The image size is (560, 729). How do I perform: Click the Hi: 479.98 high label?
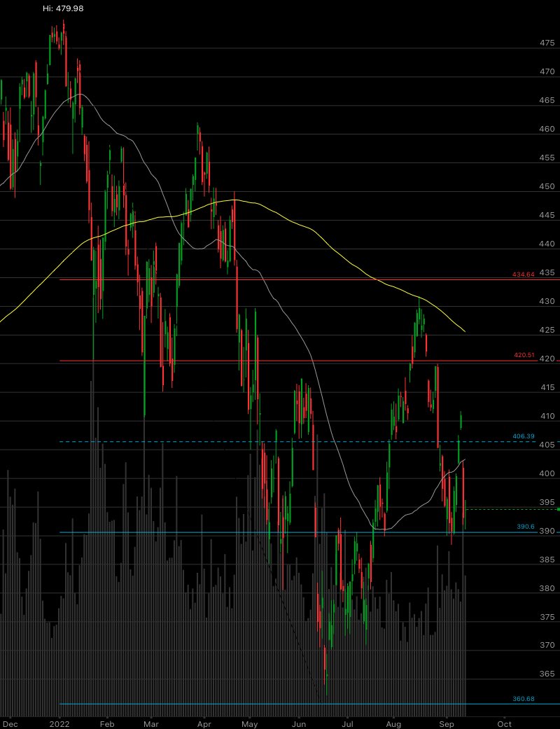point(63,8)
